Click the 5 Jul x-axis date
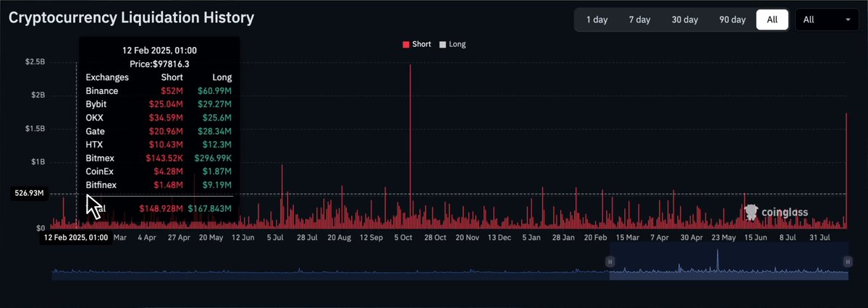 pos(275,237)
